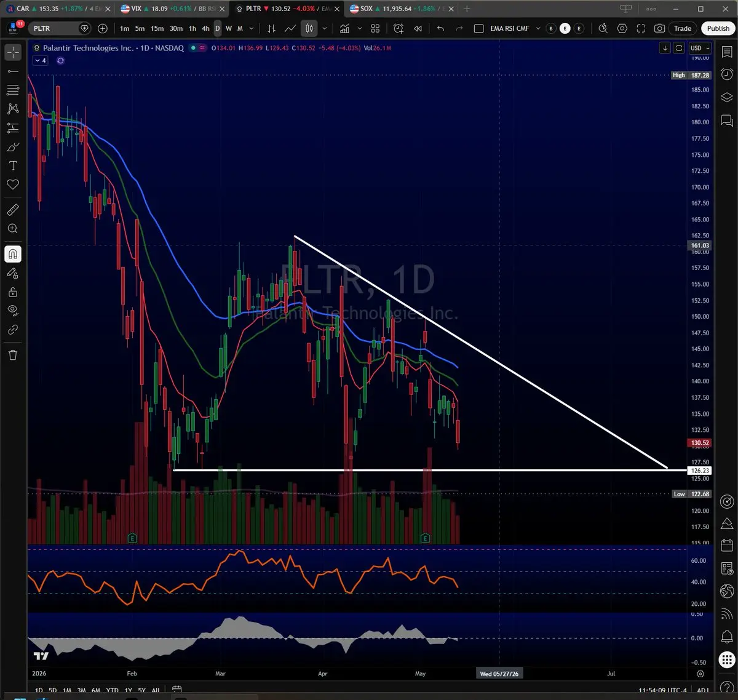738x700 pixels.
Task: Open the Indicators menu icon
Action: (x=344, y=28)
